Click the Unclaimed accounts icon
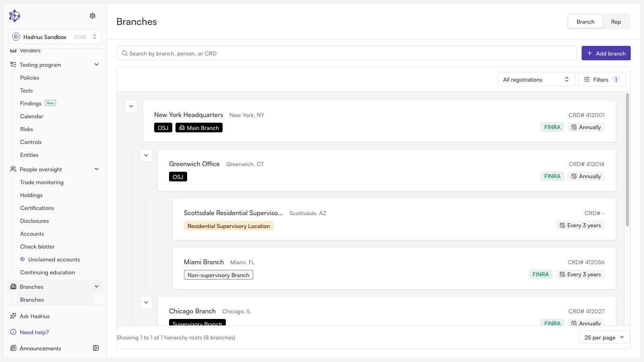644x362 pixels. pyautogui.click(x=23, y=259)
